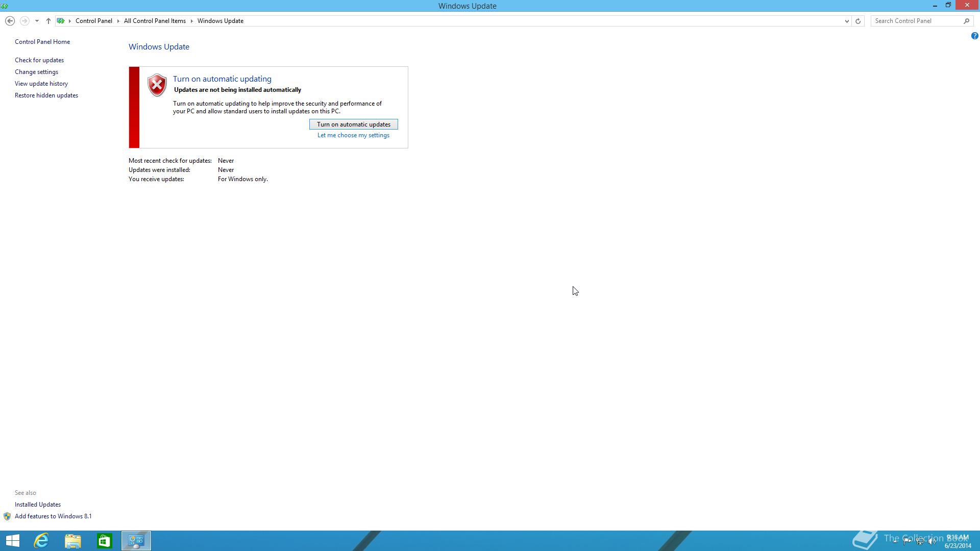Viewport: 980px width, 551px height.
Task: Click 'Most recent check for updates:' label
Action: point(170,161)
